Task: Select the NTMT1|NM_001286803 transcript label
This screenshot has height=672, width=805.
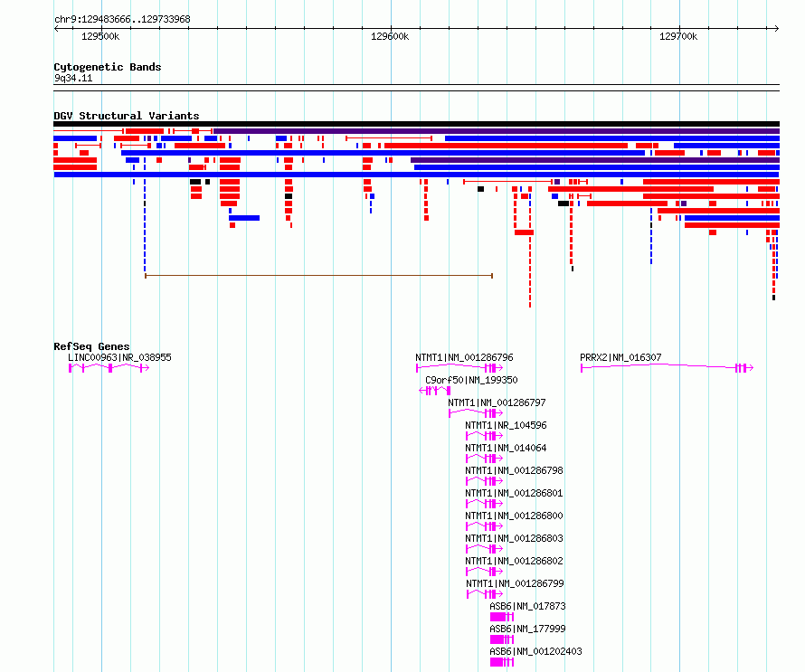Action: point(514,538)
